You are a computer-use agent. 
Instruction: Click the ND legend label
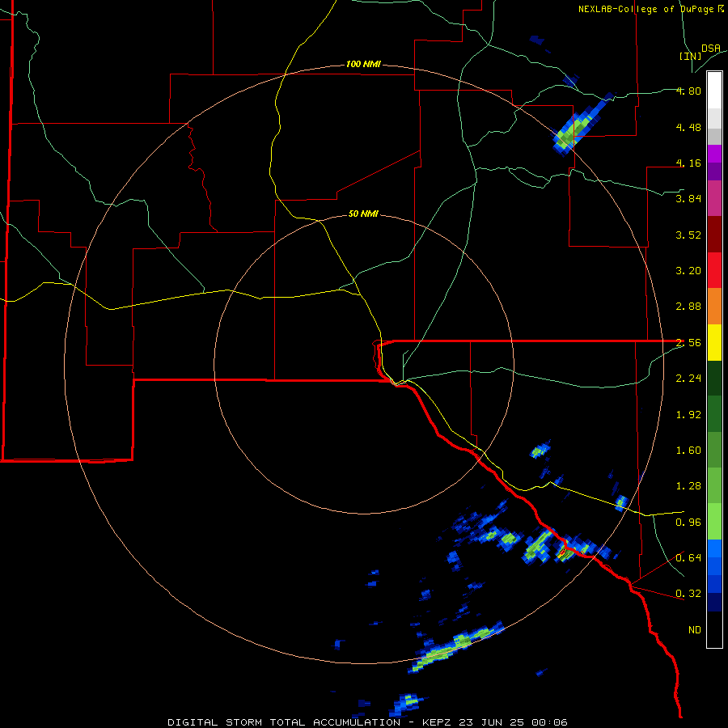coord(695,630)
